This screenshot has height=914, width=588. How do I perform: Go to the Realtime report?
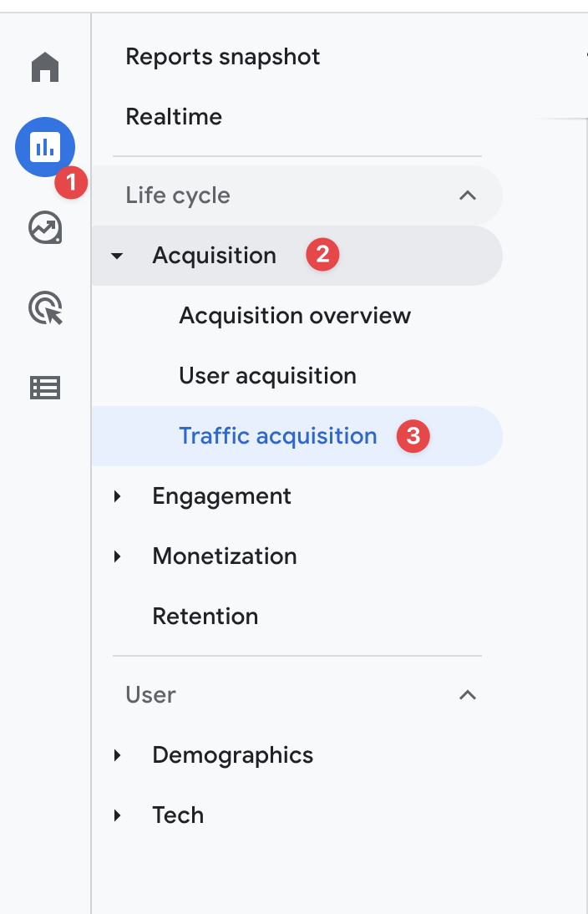pos(174,117)
